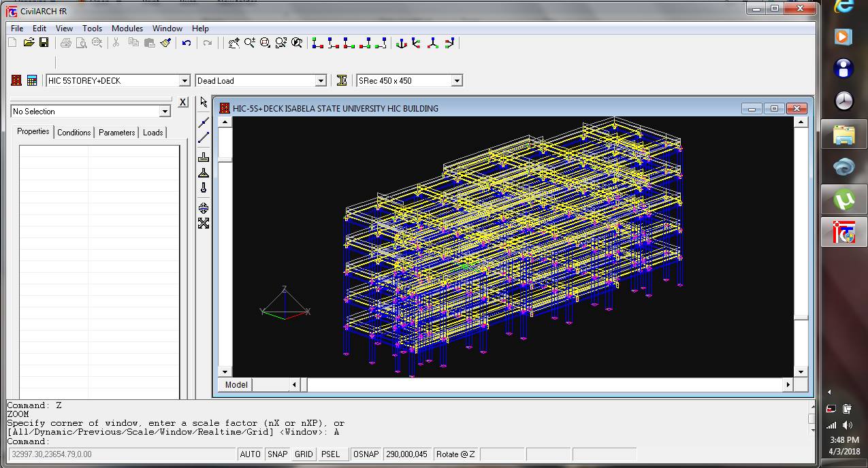Close the properties panel with X button
The height and width of the screenshot is (468, 868).
click(183, 102)
